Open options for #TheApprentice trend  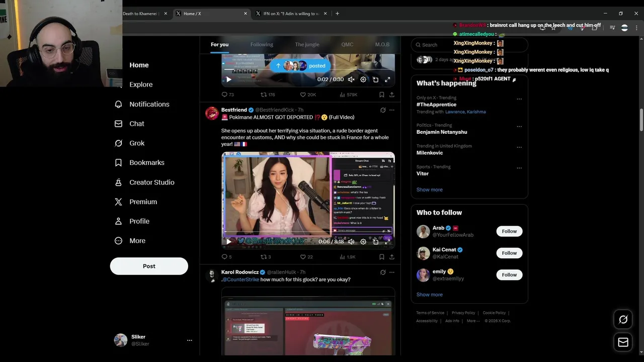pos(519,99)
